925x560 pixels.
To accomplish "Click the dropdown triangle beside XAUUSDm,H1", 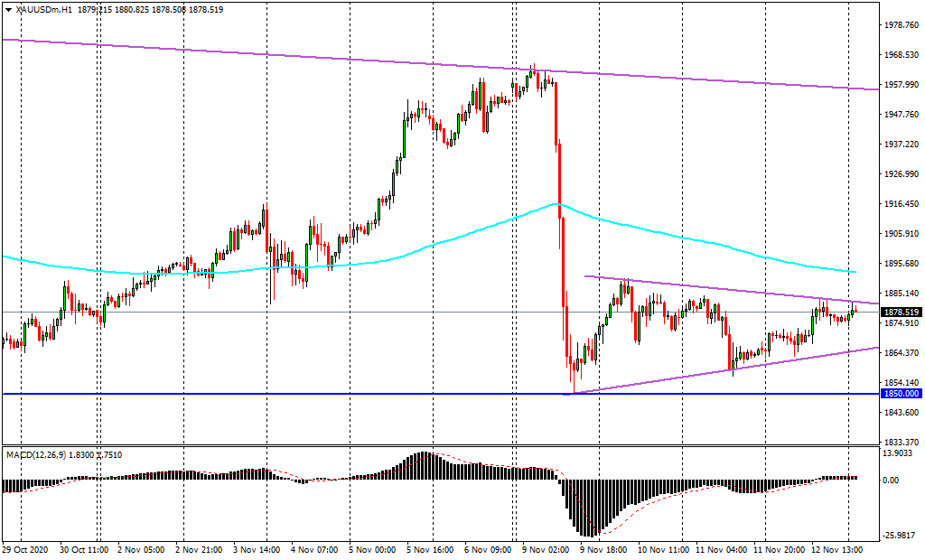I will 9,10.
